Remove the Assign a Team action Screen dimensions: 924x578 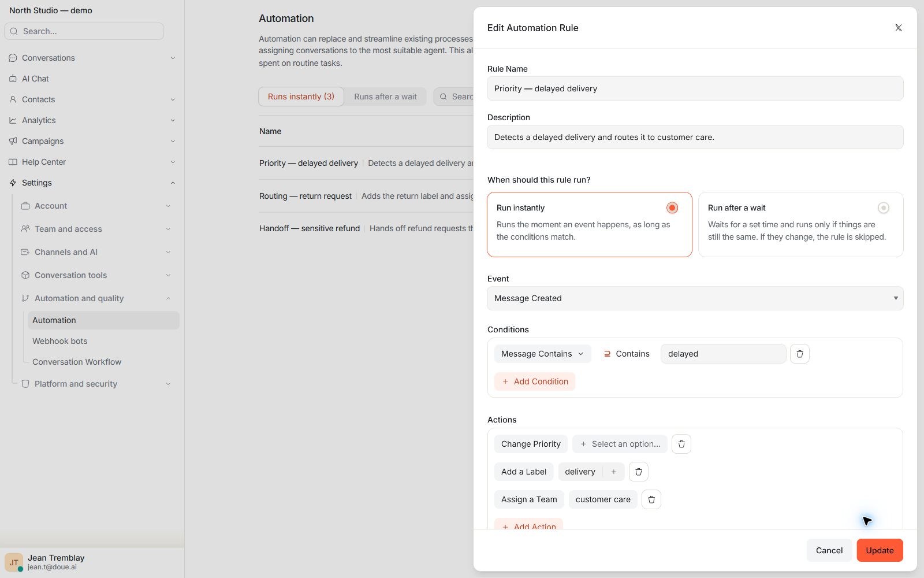coord(651,499)
